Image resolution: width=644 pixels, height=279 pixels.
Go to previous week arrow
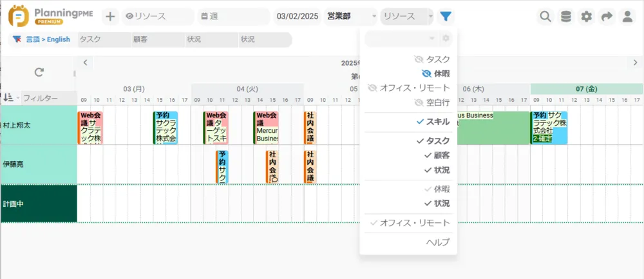pos(85,63)
